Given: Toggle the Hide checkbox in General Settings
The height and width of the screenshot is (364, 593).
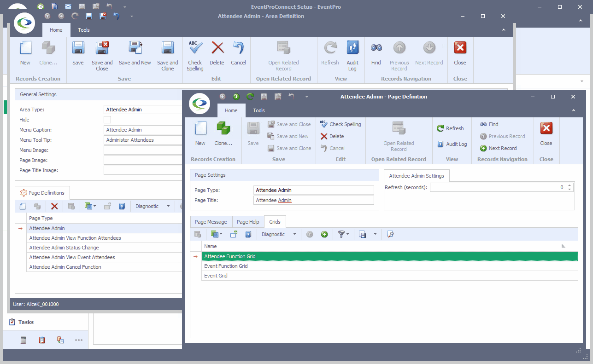Looking at the screenshot, I should click(x=107, y=120).
